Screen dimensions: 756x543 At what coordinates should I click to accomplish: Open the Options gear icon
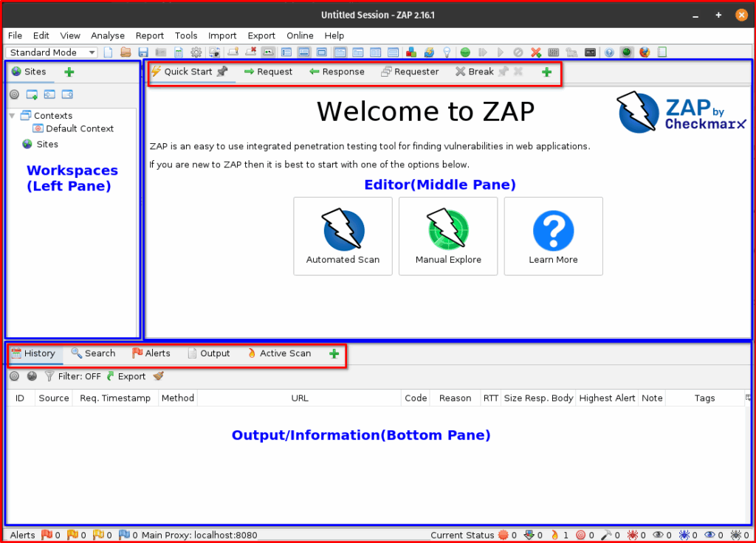196,52
